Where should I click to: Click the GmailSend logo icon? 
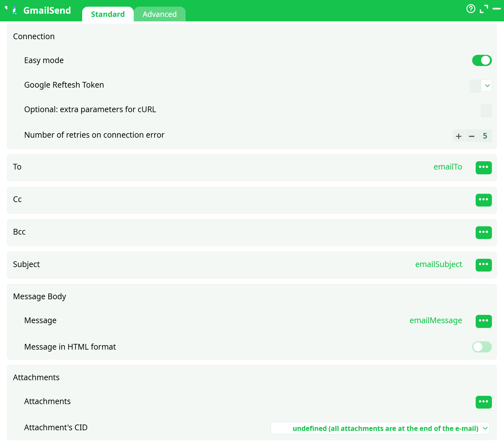[14, 11]
